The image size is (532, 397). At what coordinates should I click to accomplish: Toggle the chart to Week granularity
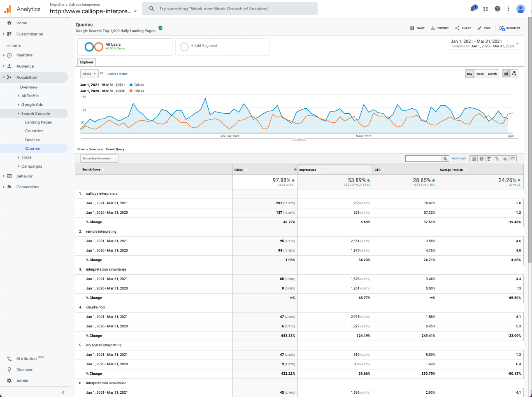coord(480,73)
